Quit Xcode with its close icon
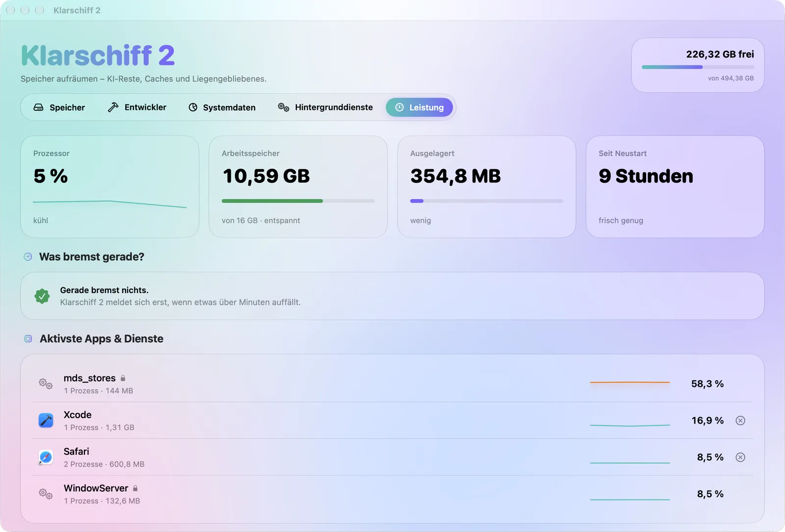The height and width of the screenshot is (532, 785). pos(740,421)
